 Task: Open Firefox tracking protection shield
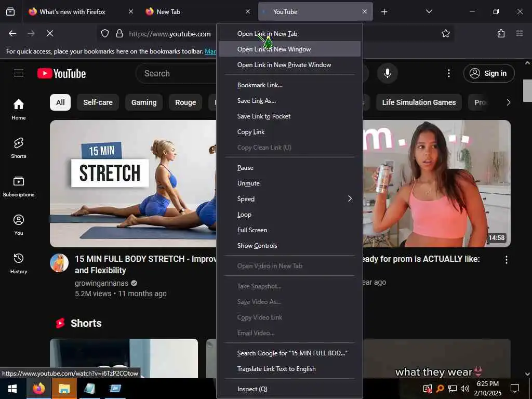click(x=105, y=33)
